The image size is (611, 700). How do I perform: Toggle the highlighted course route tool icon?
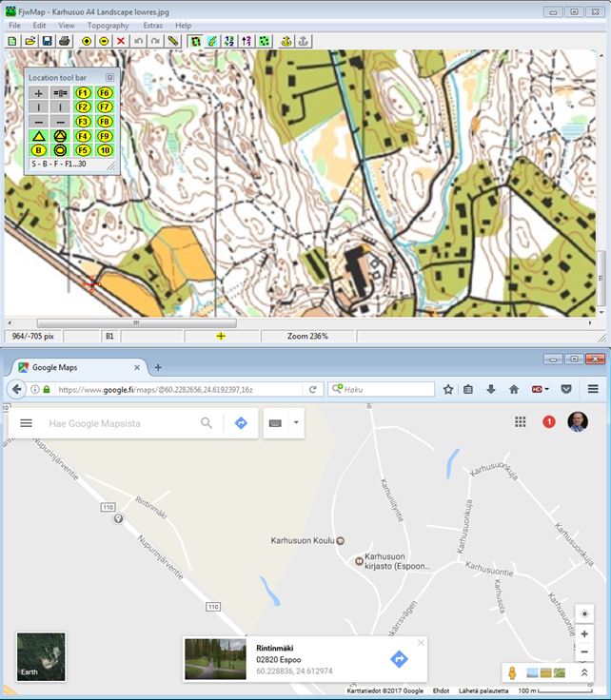195,42
